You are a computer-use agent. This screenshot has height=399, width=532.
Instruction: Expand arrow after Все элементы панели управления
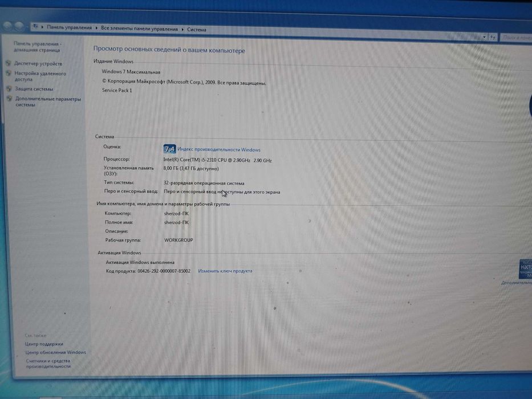(x=182, y=30)
